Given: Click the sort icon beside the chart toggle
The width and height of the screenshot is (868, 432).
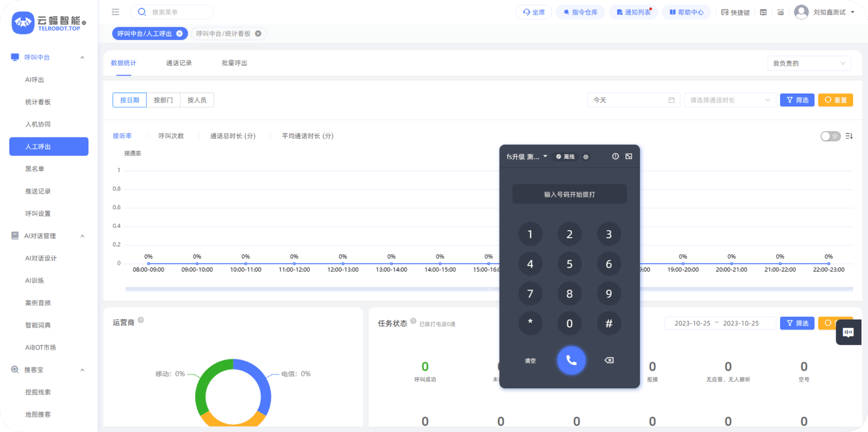Looking at the screenshot, I should (x=849, y=136).
